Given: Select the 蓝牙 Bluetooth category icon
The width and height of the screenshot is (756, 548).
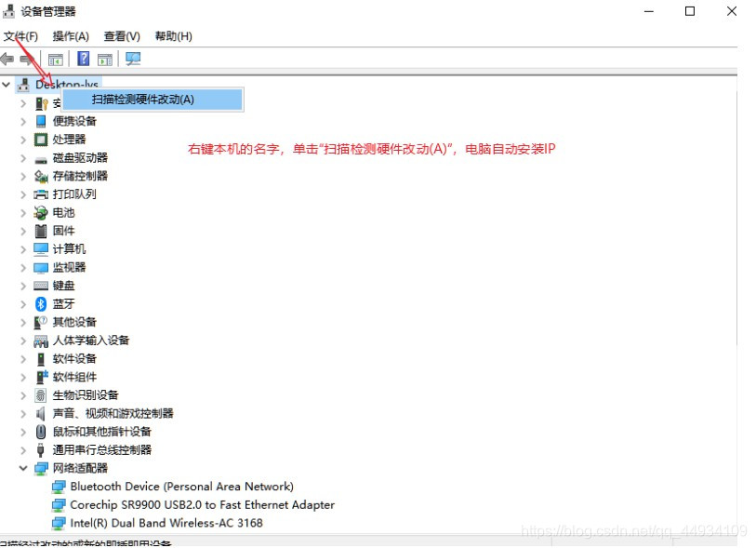Looking at the screenshot, I should (41, 303).
